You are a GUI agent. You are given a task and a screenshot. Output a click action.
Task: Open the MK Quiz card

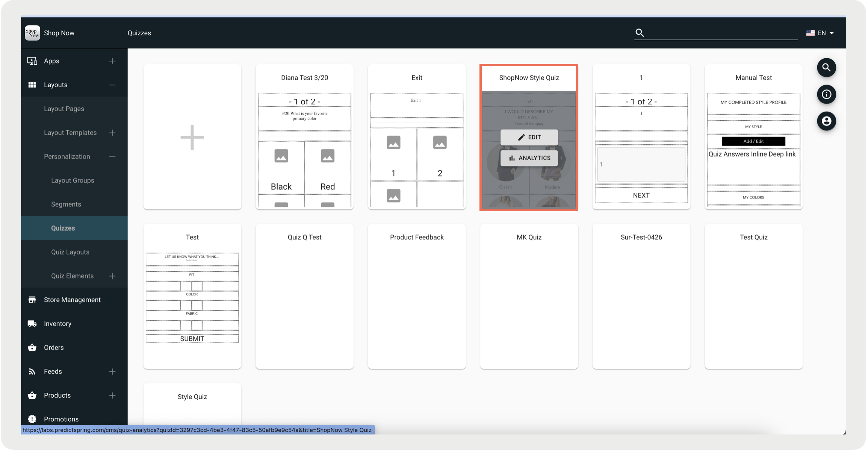click(x=529, y=297)
